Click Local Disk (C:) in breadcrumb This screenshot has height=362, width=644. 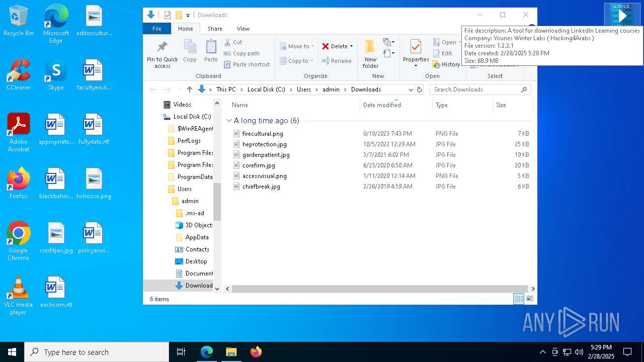[266, 89]
